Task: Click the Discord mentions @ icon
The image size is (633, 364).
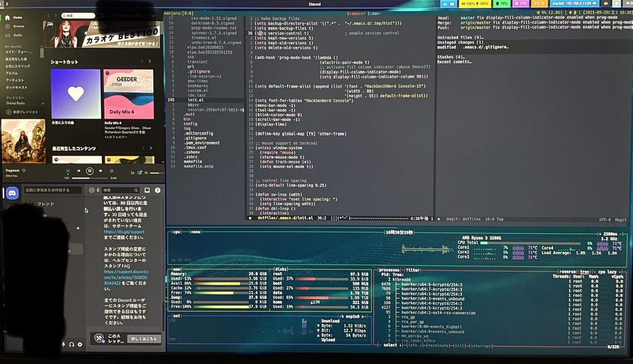Action: (91, 190)
